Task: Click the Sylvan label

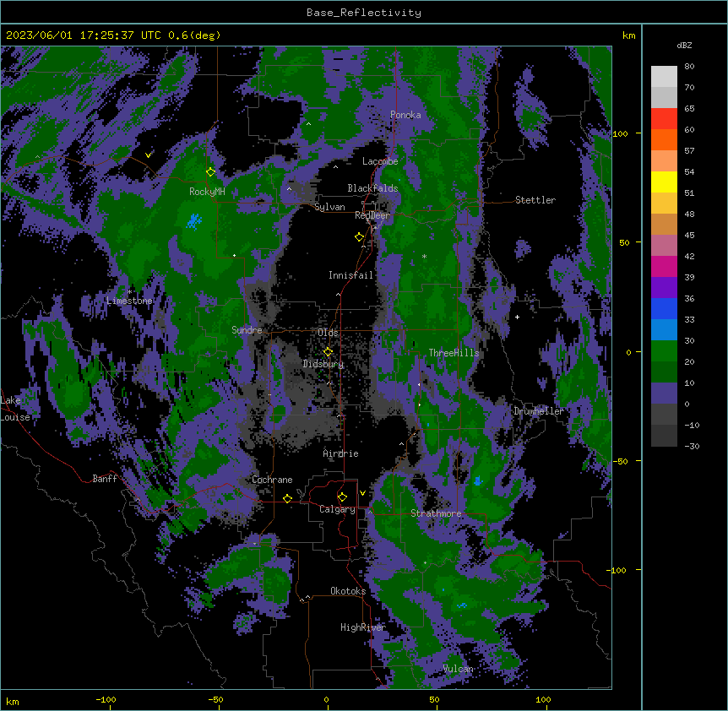Action: 329,207
